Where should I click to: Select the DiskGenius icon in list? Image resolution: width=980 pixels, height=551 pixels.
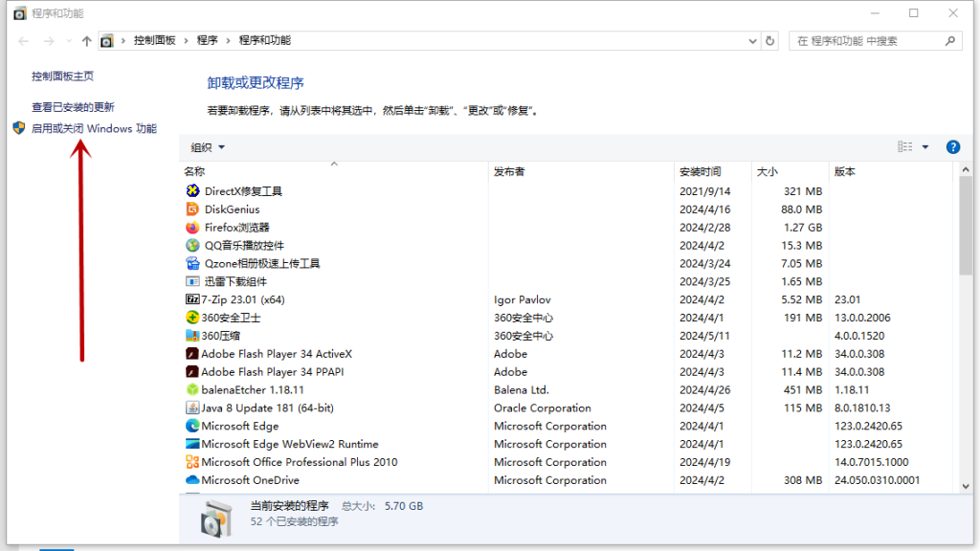point(192,209)
